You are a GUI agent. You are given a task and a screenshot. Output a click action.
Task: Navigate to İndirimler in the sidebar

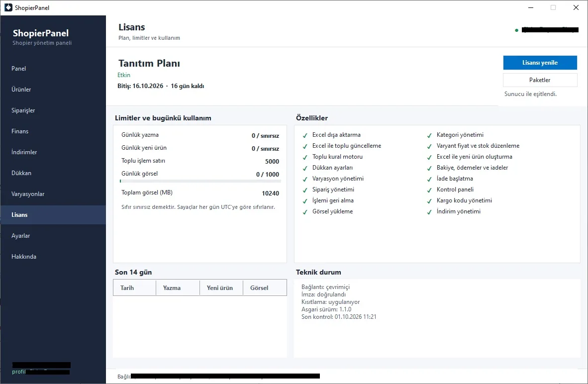[53, 152]
